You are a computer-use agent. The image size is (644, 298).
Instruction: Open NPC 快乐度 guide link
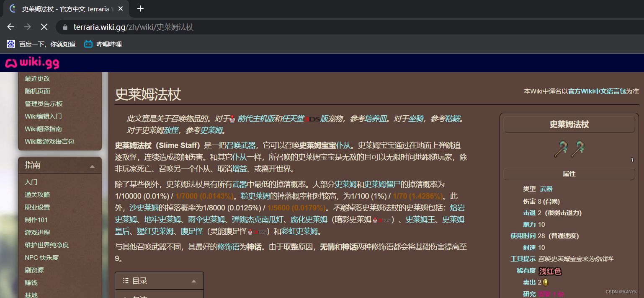41,257
